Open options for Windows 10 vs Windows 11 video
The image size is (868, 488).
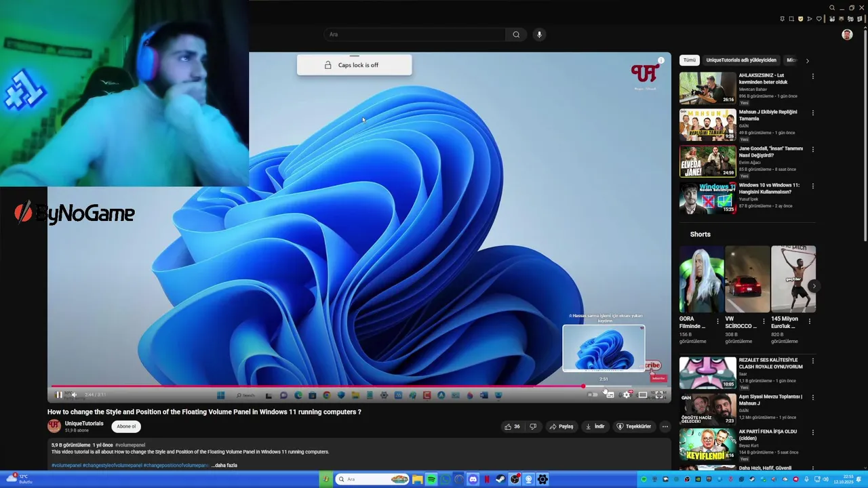pyautogui.click(x=812, y=186)
